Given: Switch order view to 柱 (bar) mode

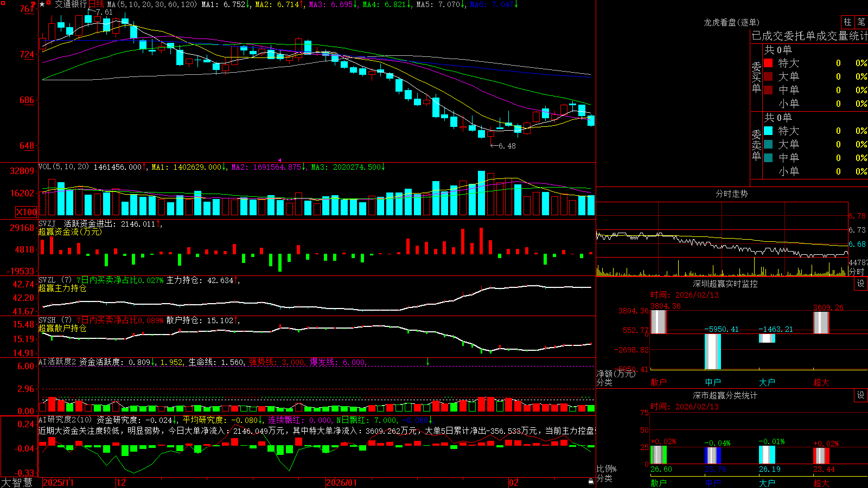Looking at the screenshot, I should [x=847, y=22].
